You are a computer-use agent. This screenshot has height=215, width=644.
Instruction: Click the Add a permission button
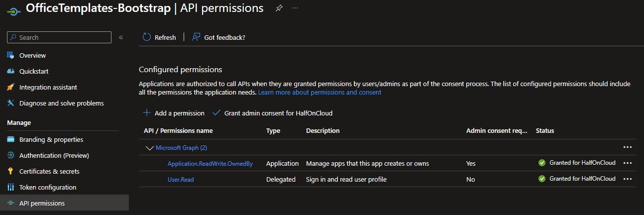pos(174,113)
